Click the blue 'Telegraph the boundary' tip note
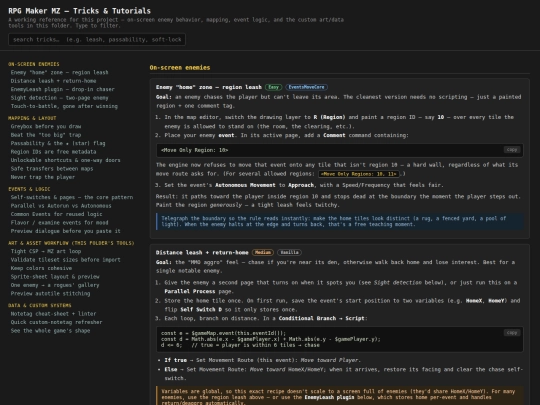 click(x=340, y=221)
